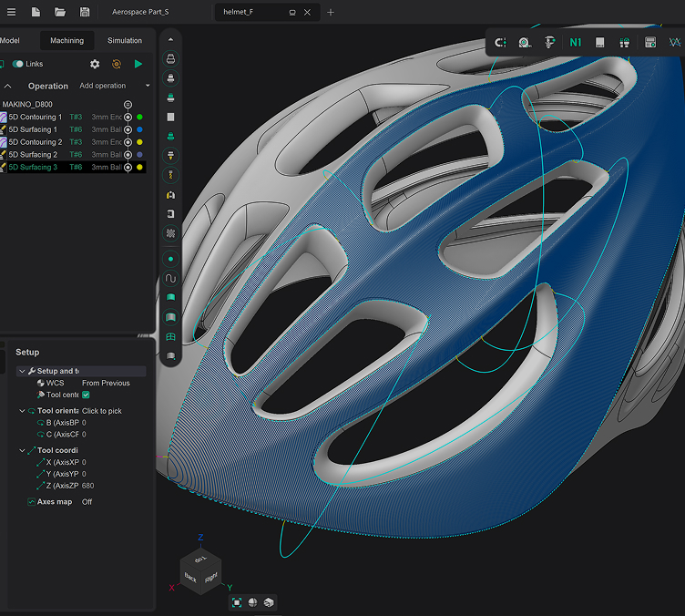
Task: Click the 'Click to pick' orientation link
Action: pos(102,411)
